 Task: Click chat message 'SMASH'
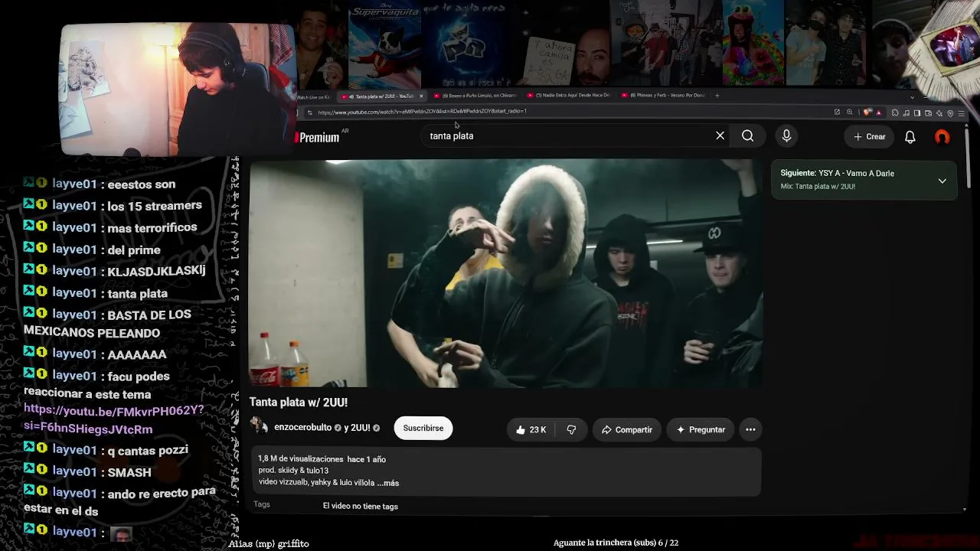[129, 472]
